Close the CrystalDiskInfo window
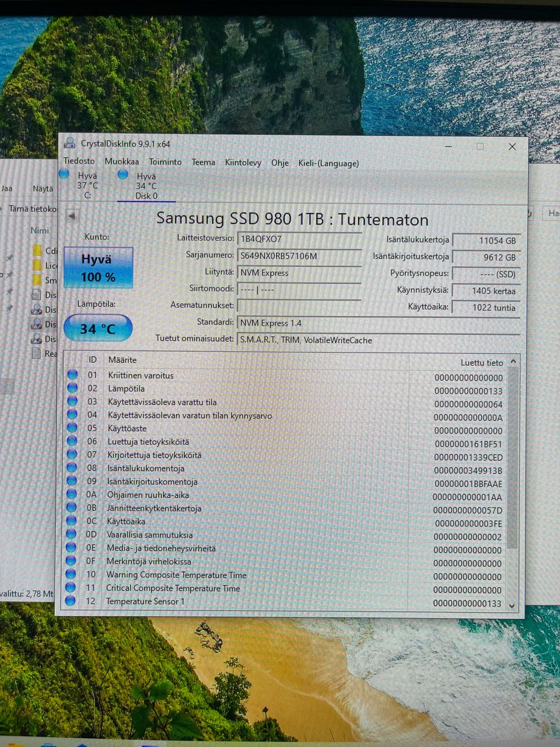 (x=512, y=147)
